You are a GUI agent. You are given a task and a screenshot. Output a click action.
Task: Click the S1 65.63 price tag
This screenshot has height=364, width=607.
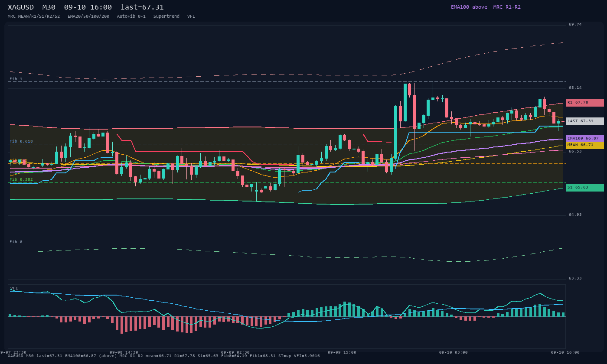(585, 188)
